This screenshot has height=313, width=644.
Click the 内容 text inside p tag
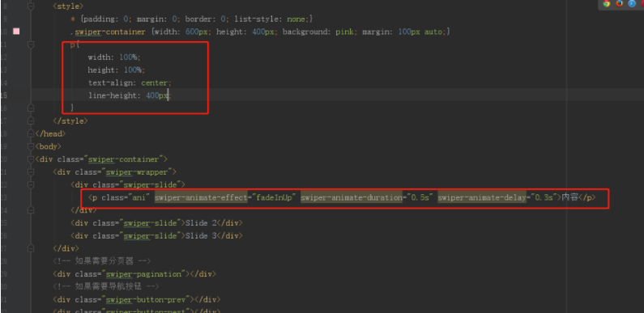(x=569, y=197)
